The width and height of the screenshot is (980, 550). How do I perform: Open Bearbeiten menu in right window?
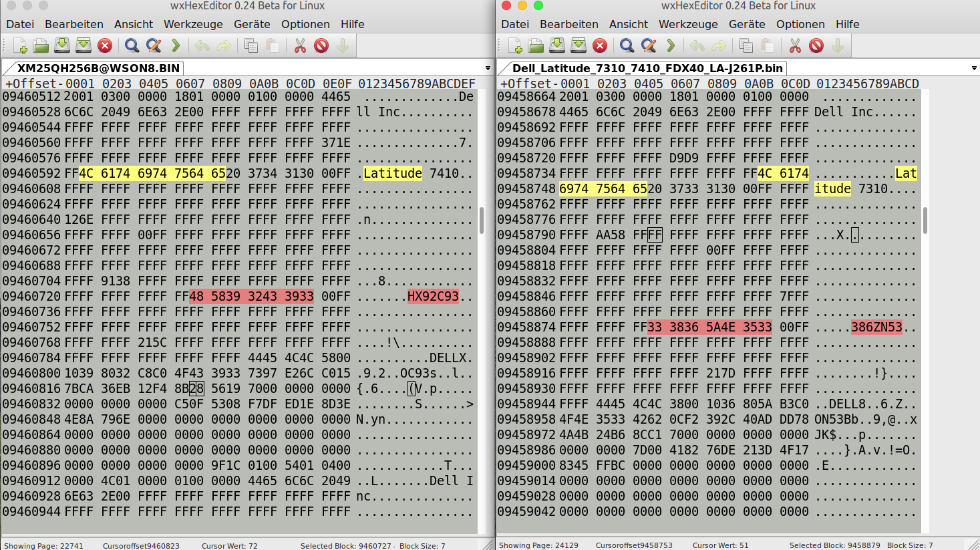[x=569, y=24]
